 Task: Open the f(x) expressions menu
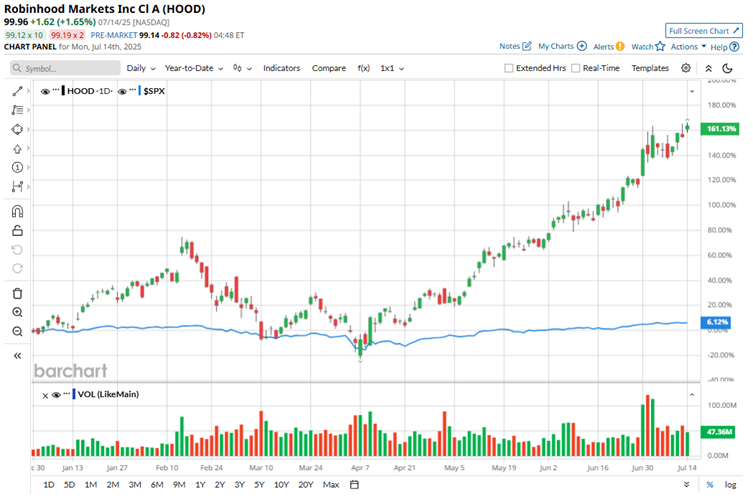click(364, 68)
